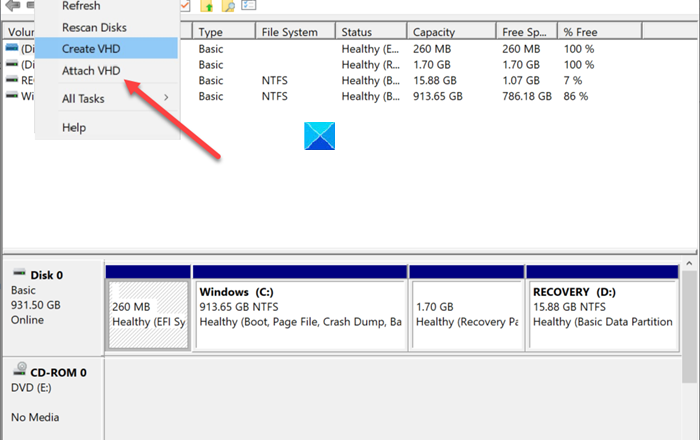Image resolution: width=700 pixels, height=440 pixels.
Task: Click the Refresh menu entry
Action: coord(81,6)
